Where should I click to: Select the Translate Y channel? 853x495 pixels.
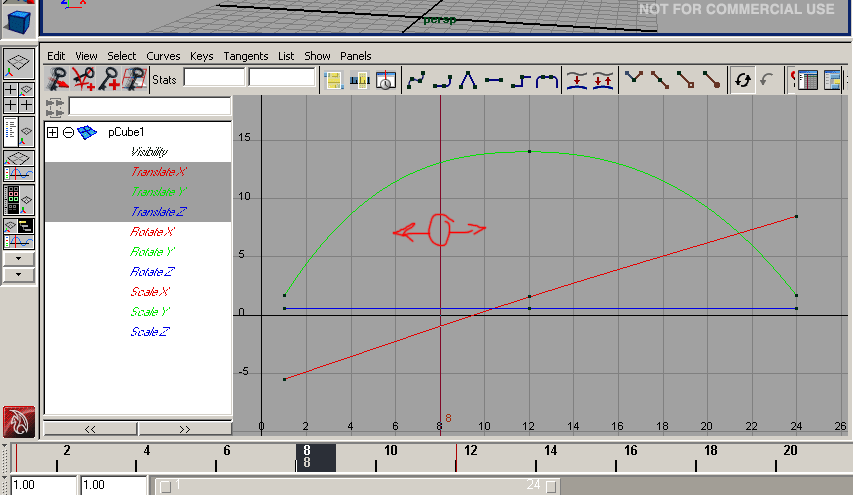158,192
